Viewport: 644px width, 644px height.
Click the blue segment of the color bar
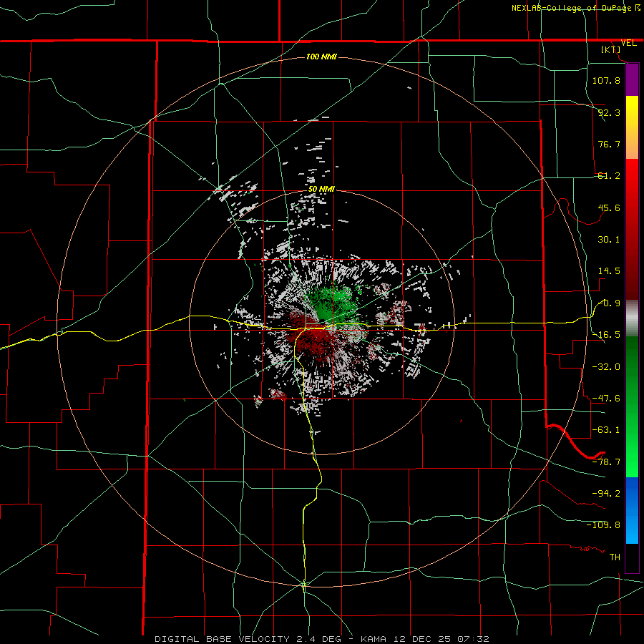click(632, 510)
